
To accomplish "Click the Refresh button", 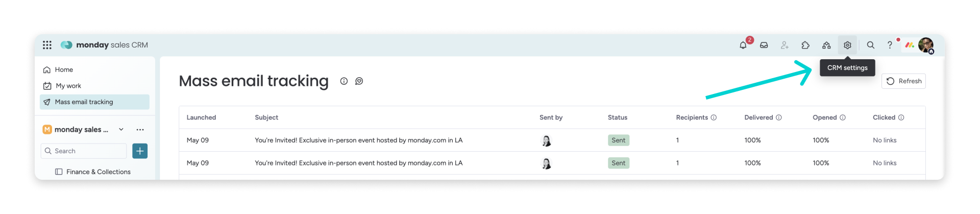I will click(903, 81).
